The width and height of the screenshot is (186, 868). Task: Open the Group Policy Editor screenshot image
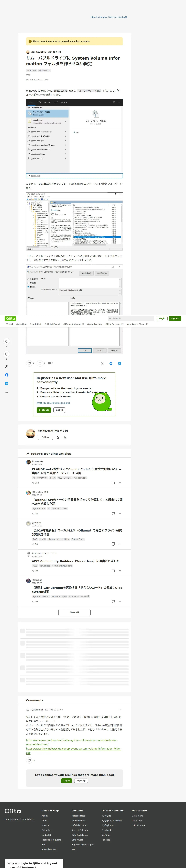pos(74,221)
